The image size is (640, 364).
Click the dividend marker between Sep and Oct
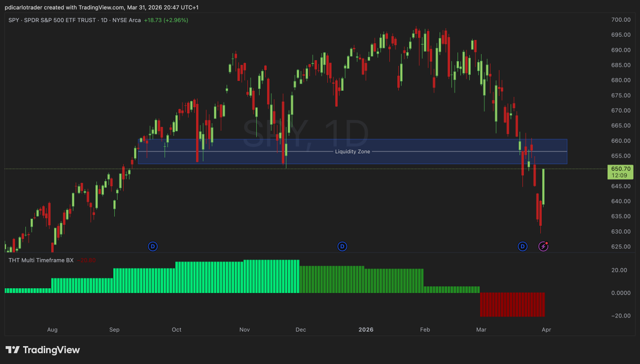click(x=153, y=247)
